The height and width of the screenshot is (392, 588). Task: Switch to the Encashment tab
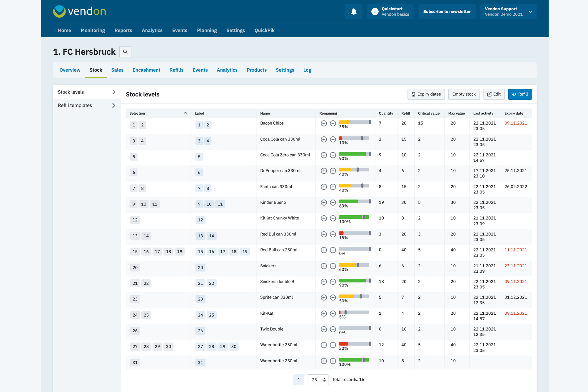146,70
